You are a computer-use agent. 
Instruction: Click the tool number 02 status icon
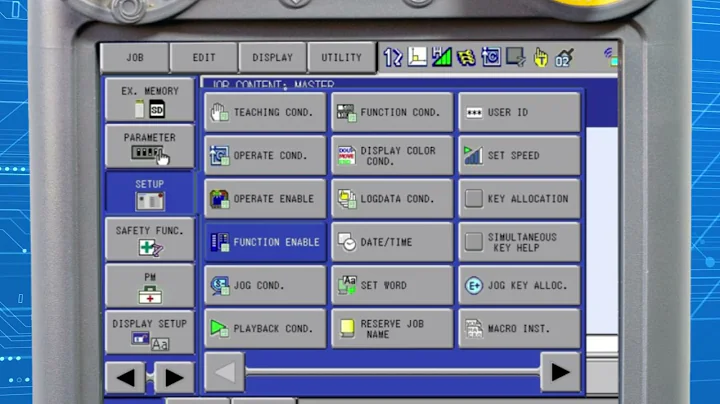tap(564, 58)
